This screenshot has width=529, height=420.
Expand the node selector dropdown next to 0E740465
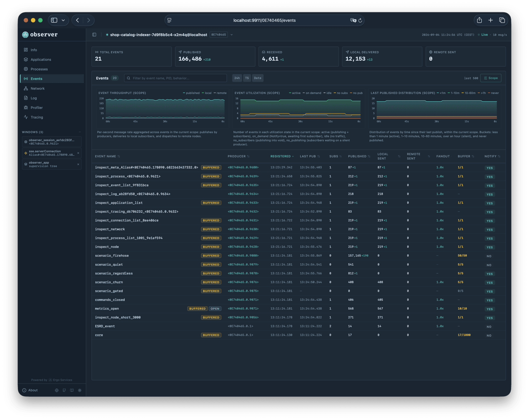pyautogui.click(x=231, y=35)
